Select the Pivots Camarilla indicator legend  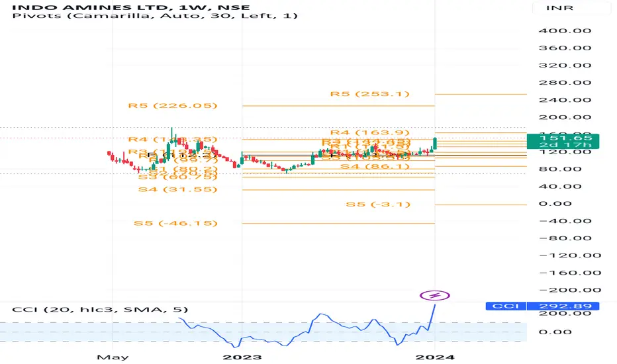click(155, 16)
